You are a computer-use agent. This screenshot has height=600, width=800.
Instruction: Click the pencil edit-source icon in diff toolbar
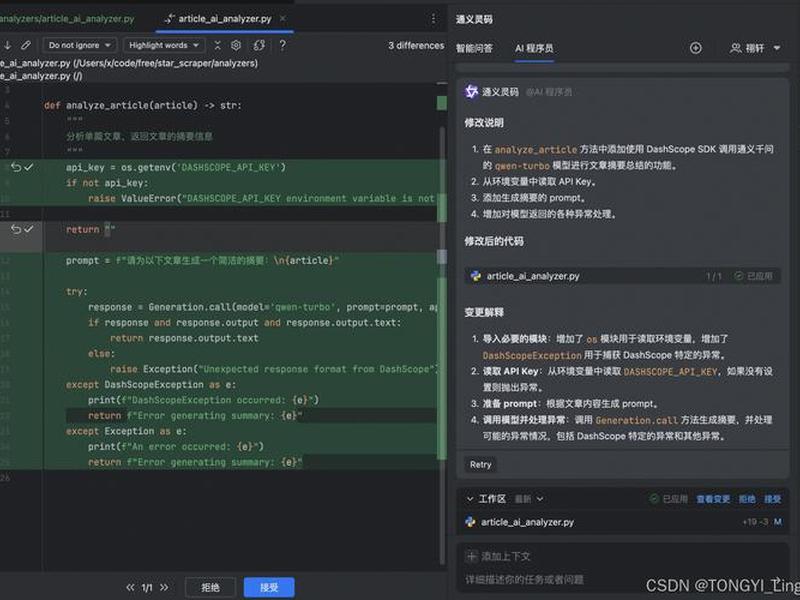pyautogui.click(x=26, y=45)
